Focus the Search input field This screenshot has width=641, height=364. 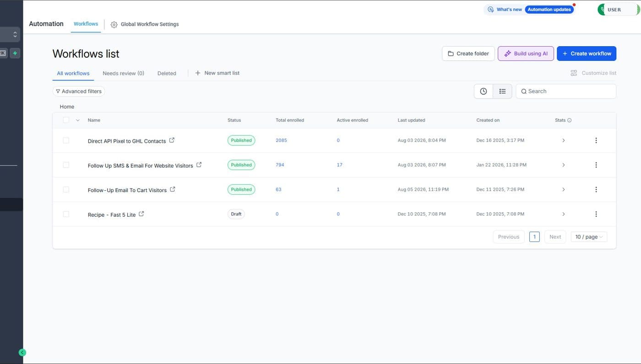[x=566, y=91]
